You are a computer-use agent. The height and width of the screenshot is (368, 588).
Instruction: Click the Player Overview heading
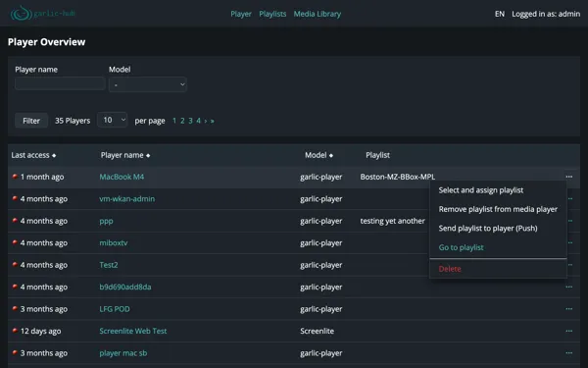(x=46, y=42)
